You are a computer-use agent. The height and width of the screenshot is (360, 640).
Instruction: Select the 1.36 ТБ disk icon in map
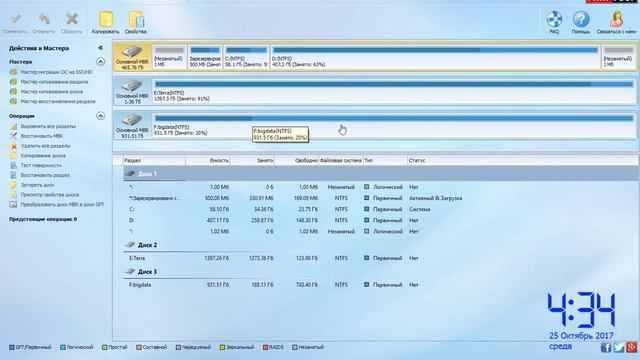[x=132, y=91]
